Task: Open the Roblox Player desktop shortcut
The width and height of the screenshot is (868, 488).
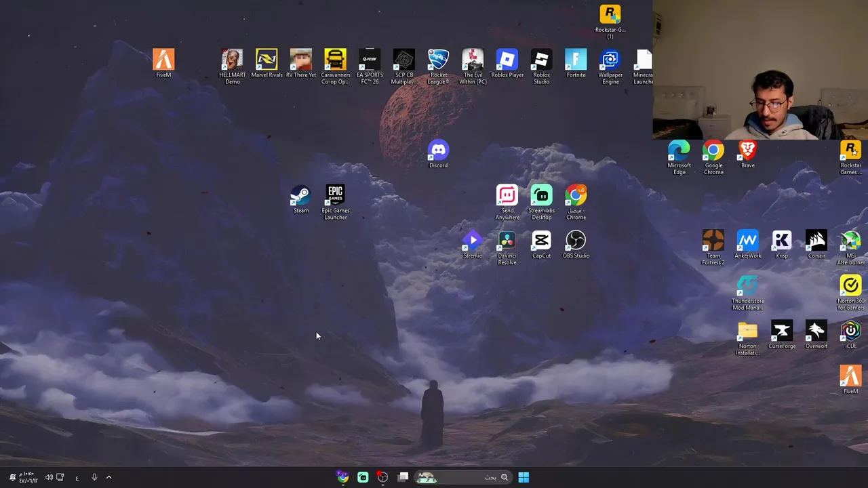Action: 507,63
